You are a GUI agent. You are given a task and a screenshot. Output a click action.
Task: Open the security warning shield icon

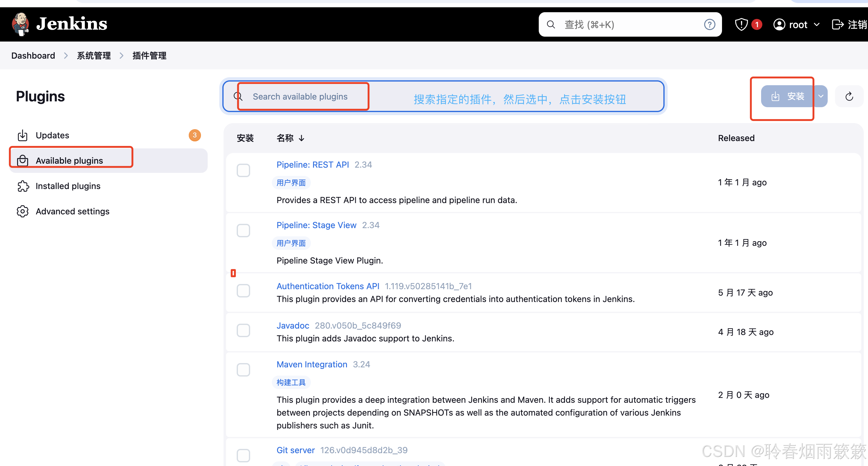pos(741,25)
